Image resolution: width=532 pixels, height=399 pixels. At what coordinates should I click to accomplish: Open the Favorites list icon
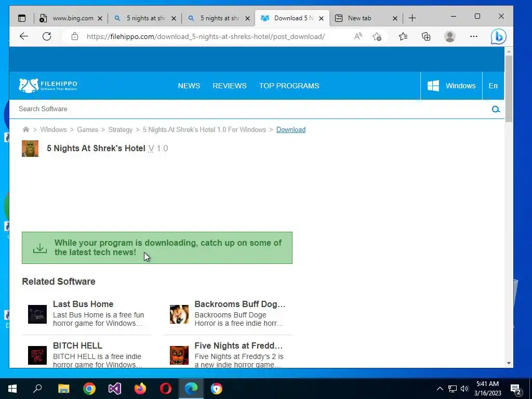403,36
